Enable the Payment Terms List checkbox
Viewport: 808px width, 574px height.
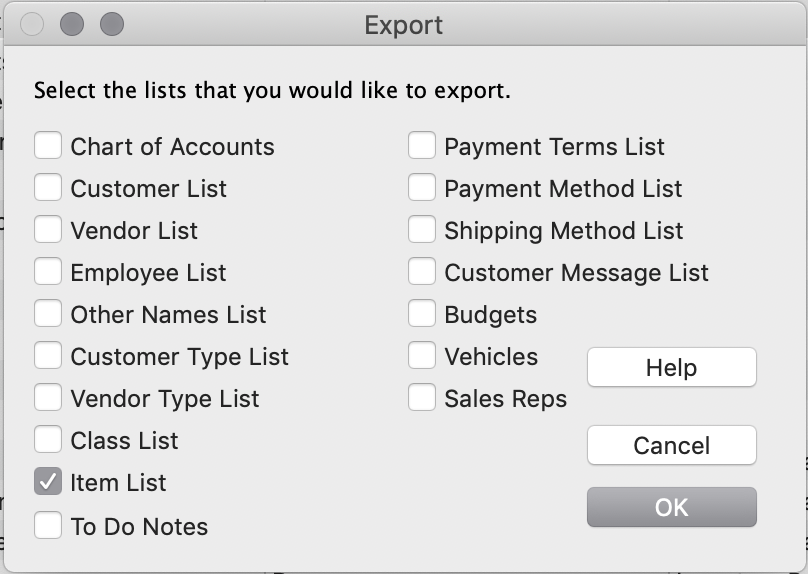[422, 145]
